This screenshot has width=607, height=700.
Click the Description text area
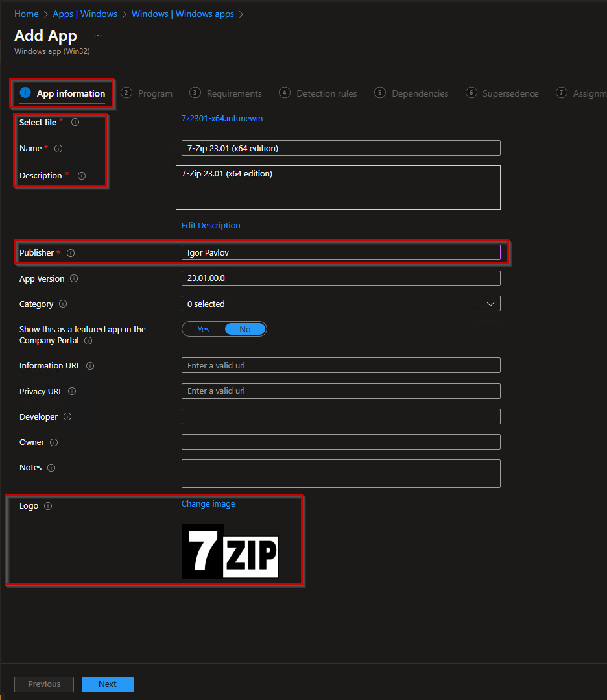point(339,187)
